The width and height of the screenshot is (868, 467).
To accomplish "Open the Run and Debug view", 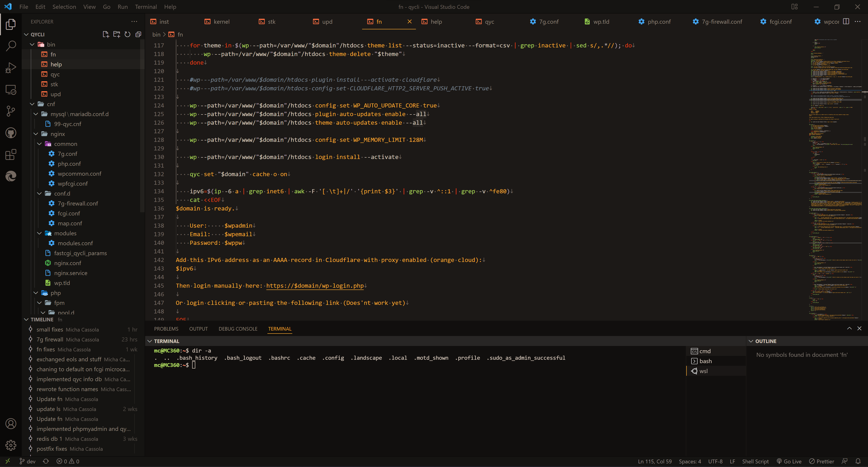I will click(x=11, y=67).
